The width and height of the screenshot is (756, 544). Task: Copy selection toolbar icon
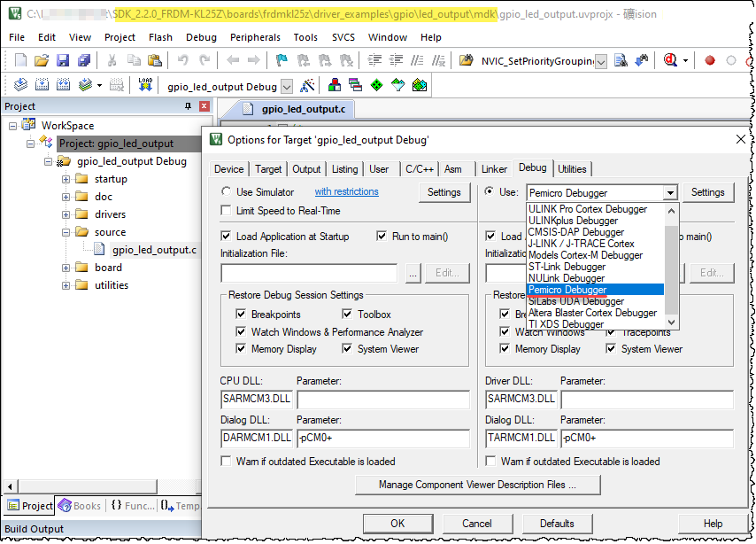[134, 60]
